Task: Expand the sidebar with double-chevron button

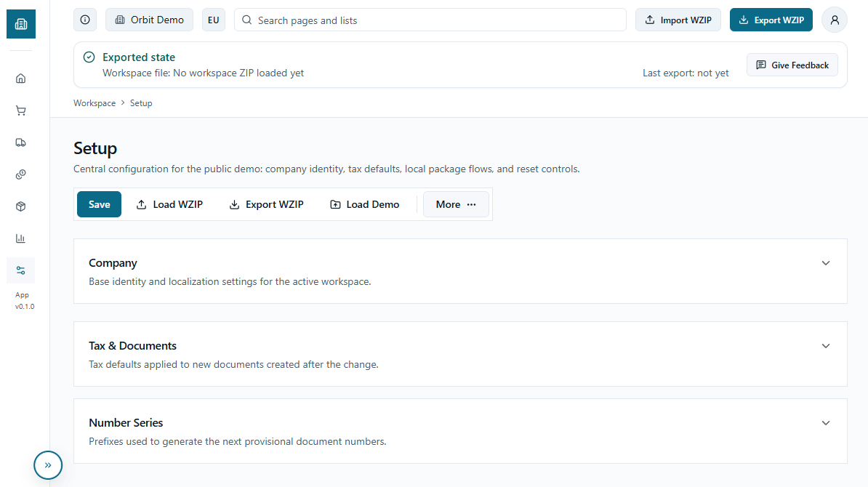Action: 48,465
